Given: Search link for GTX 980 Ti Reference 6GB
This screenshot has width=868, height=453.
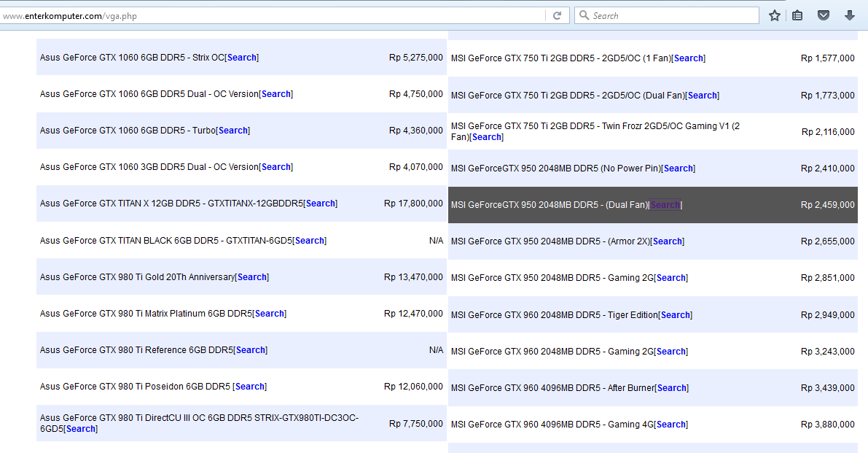Looking at the screenshot, I should coord(251,351).
